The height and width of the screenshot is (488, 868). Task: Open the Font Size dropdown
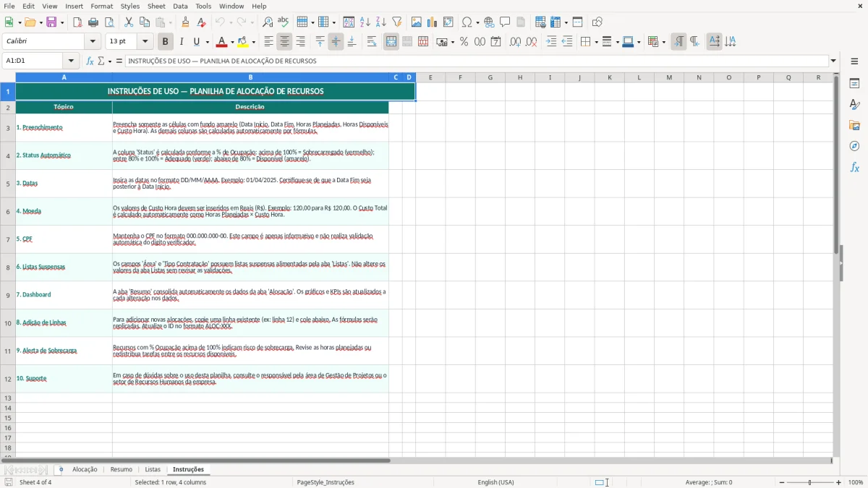pyautogui.click(x=145, y=42)
